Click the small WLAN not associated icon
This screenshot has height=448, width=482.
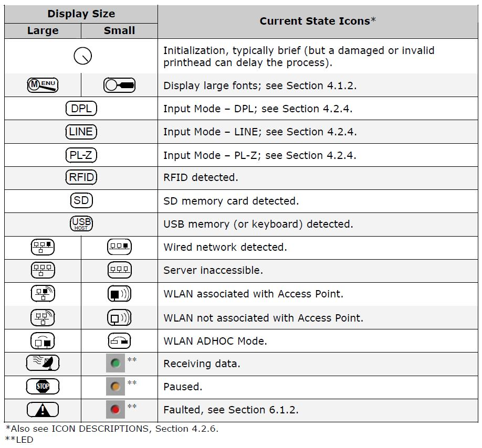point(119,318)
